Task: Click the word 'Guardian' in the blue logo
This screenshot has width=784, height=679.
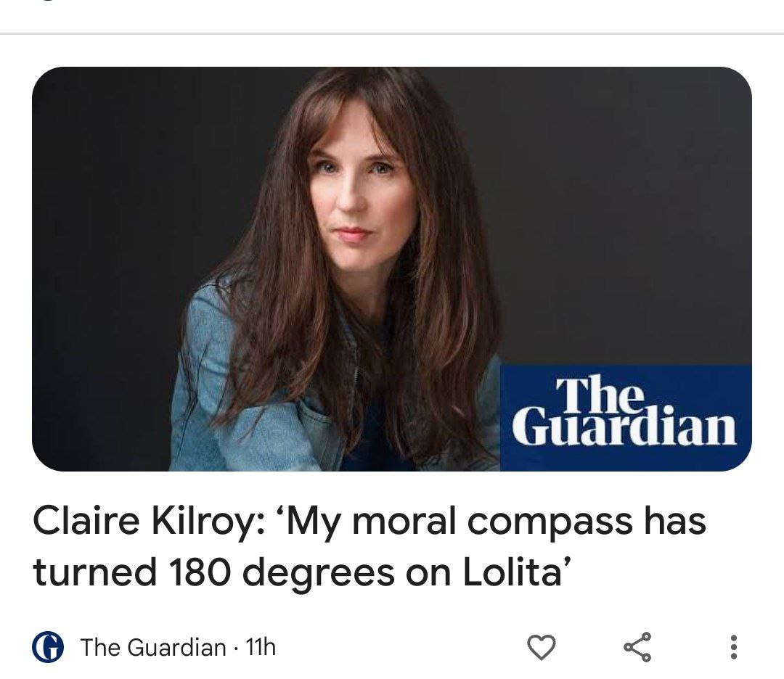Action: (x=624, y=426)
